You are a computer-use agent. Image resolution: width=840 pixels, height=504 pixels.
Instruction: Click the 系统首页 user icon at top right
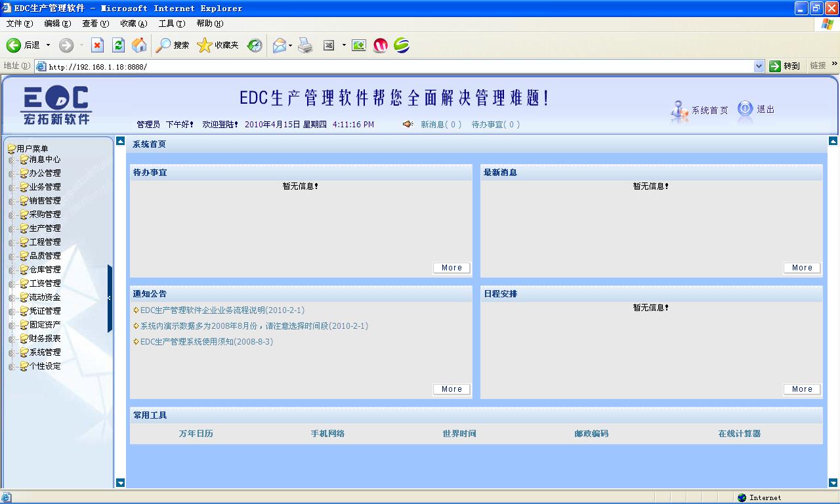pyautogui.click(x=679, y=110)
